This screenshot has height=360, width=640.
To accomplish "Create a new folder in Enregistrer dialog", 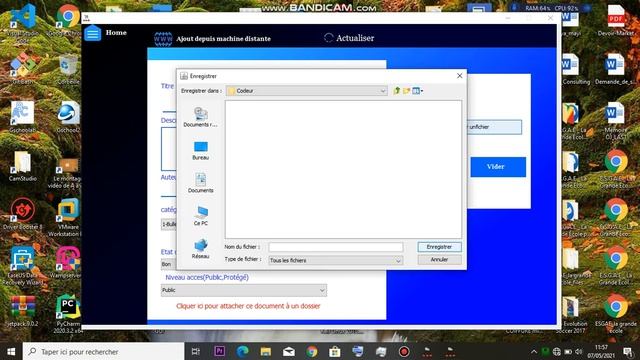I will tap(406, 91).
